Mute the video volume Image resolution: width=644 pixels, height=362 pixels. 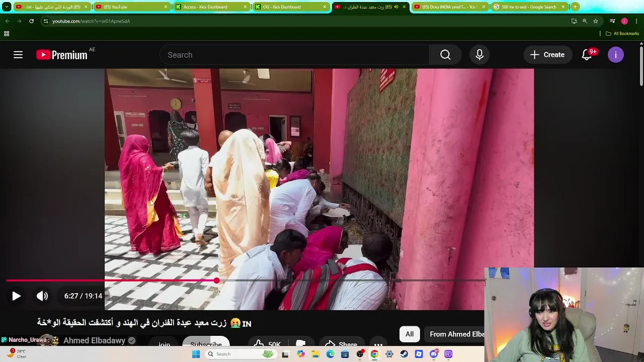pyautogui.click(x=42, y=296)
